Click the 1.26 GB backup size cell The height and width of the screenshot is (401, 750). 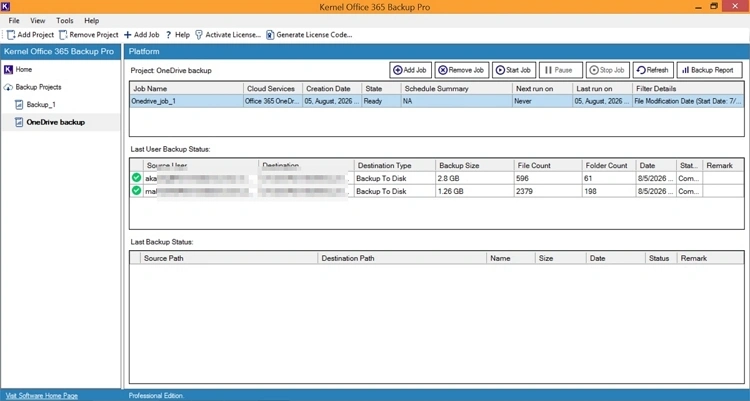[474, 191]
